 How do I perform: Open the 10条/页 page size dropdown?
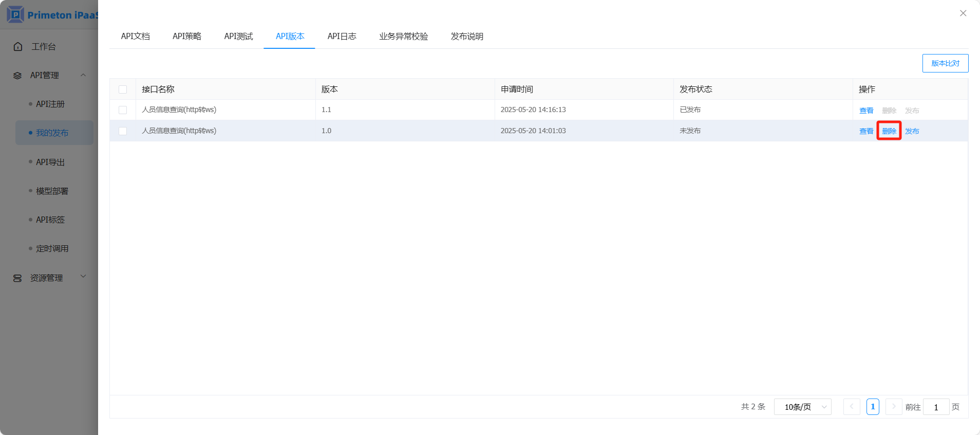(802, 407)
